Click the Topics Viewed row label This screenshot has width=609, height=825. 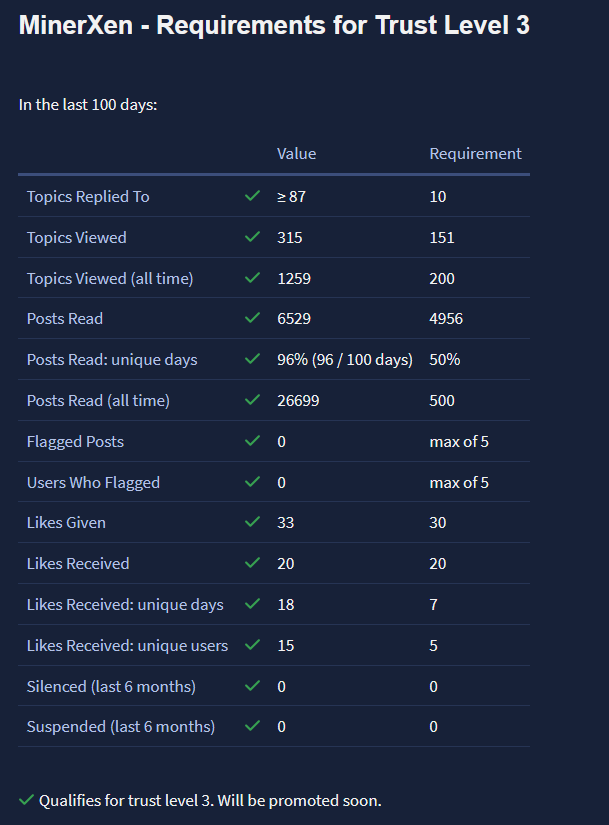(77, 237)
